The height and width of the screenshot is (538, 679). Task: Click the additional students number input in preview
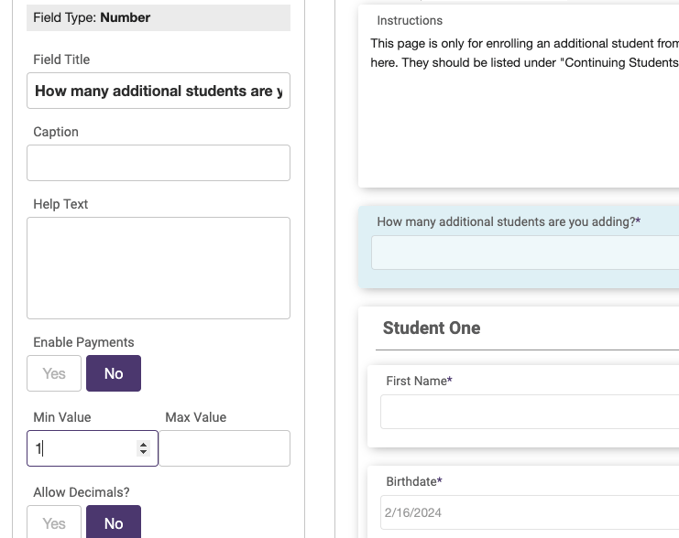tap(525, 253)
